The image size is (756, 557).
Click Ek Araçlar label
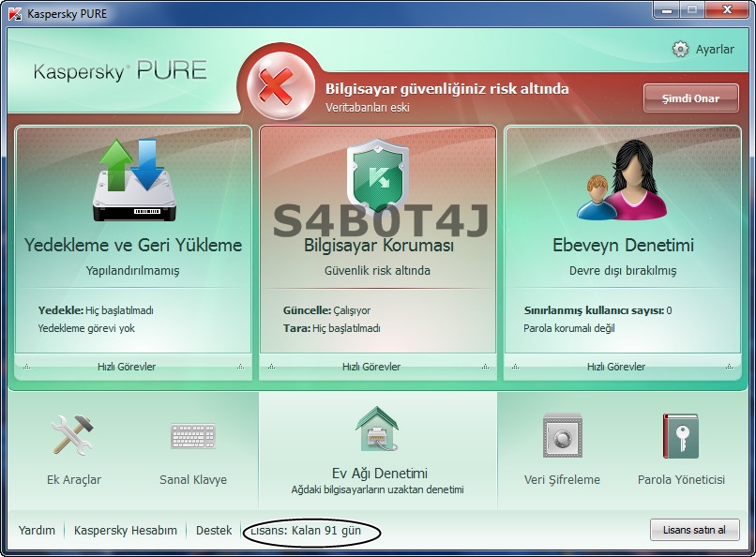(x=74, y=480)
